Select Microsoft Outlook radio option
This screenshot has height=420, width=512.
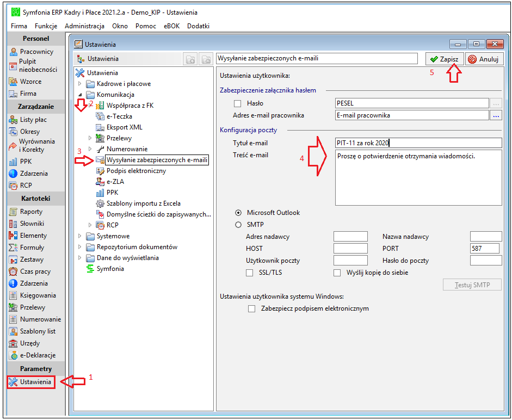click(238, 213)
